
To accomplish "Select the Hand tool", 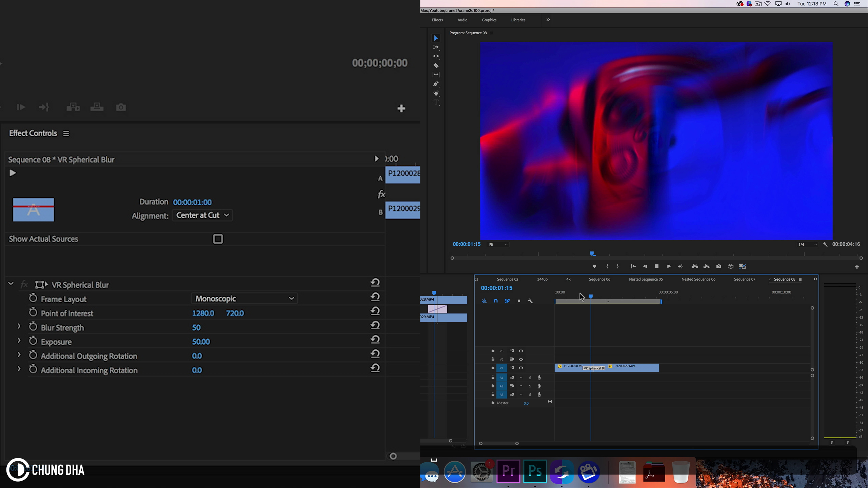I will (x=436, y=93).
